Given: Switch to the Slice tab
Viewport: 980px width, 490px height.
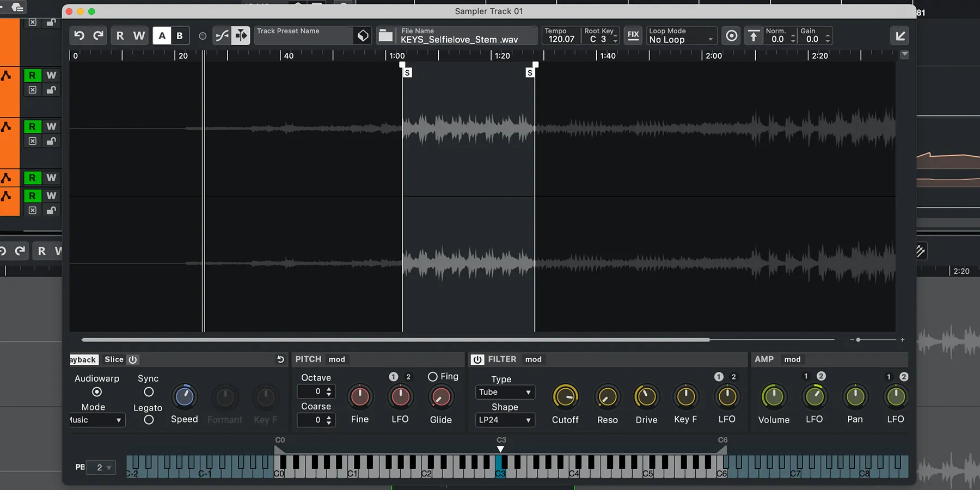Looking at the screenshot, I should pyautogui.click(x=114, y=359).
